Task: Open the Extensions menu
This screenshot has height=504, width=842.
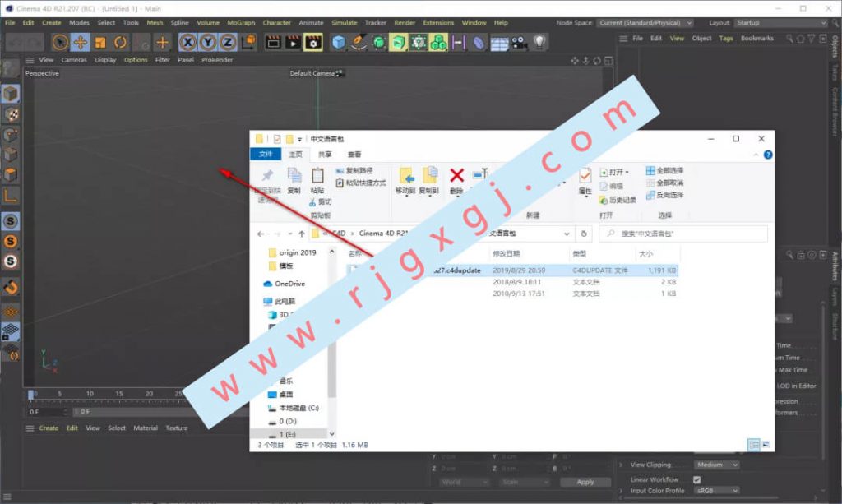Action: (438, 22)
